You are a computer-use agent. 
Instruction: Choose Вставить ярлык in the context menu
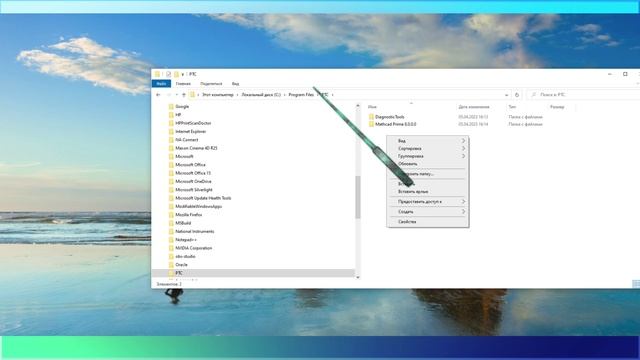[x=428, y=191]
